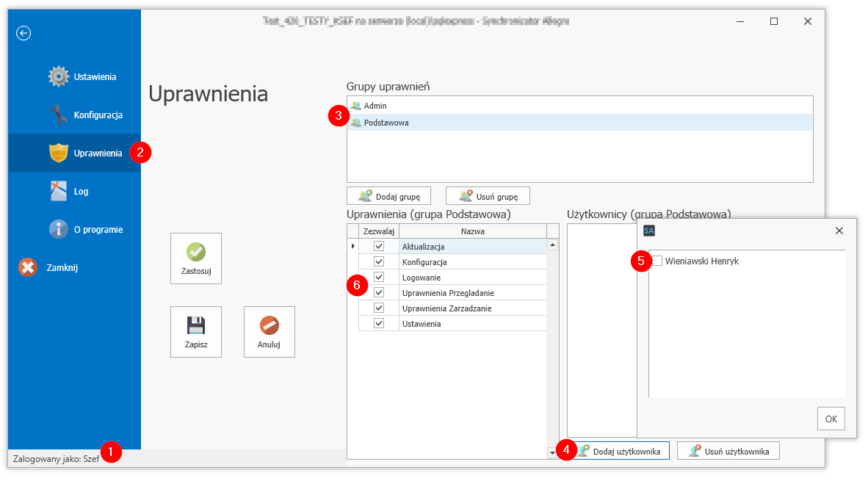
Task: Click the floppy disk Zapisz icon
Action: coord(196,325)
